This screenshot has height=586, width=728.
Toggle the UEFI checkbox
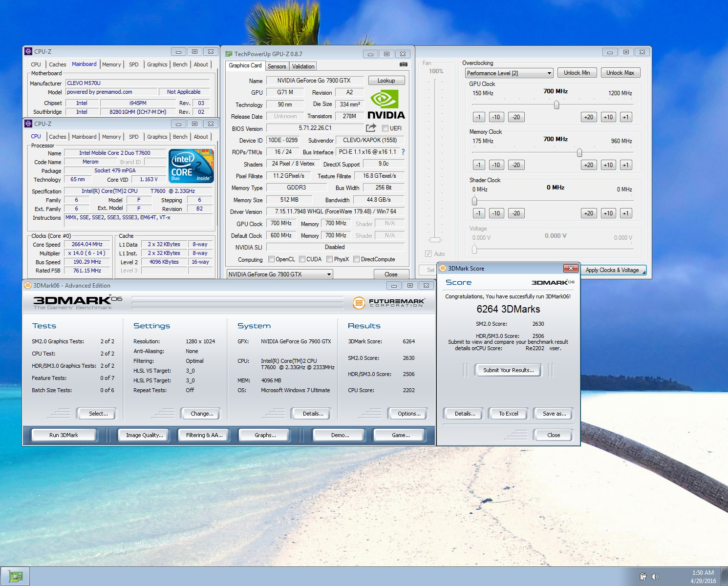(x=385, y=128)
